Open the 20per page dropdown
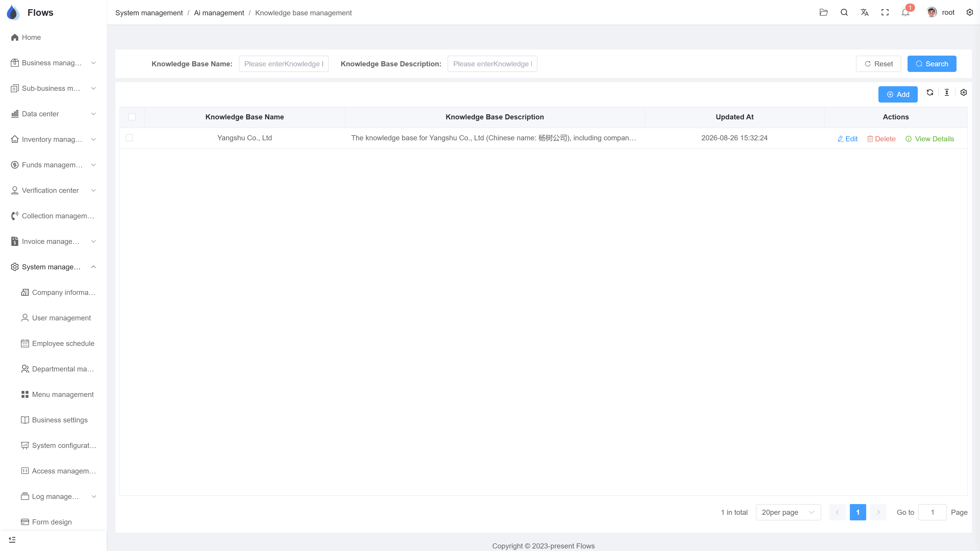 (788, 512)
